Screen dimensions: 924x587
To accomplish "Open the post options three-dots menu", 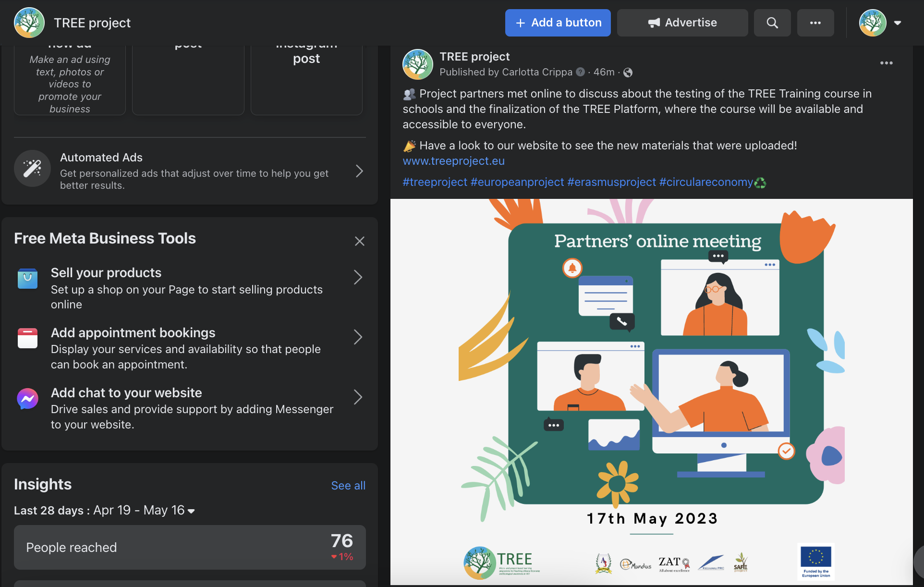I will pos(886,63).
